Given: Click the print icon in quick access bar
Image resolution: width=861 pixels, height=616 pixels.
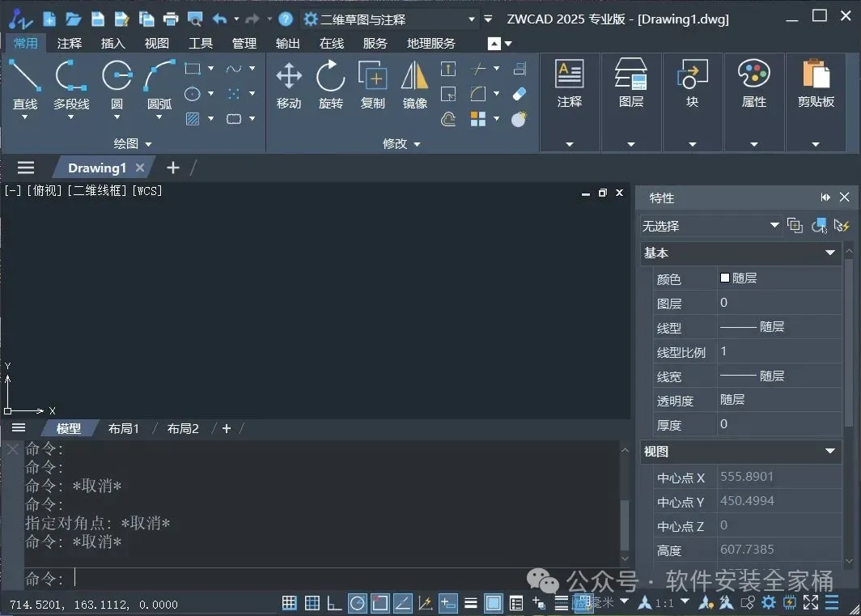Looking at the screenshot, I should pyautogui.click(x=171, y=19).
